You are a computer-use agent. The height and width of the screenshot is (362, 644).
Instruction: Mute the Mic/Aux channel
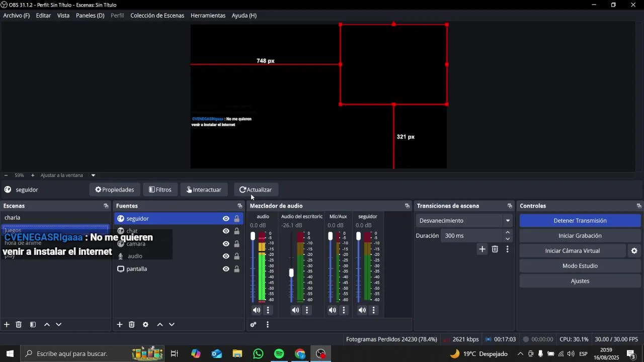pos(333,310)
